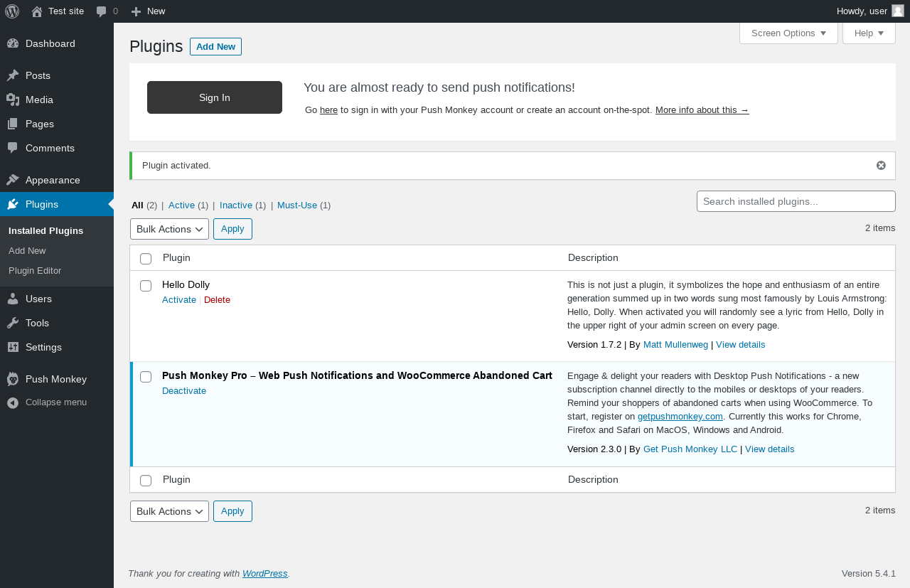The width and height of the screenshot is (910, 588).
Task: Click the Collapse menu label
Action: [56, 402]
